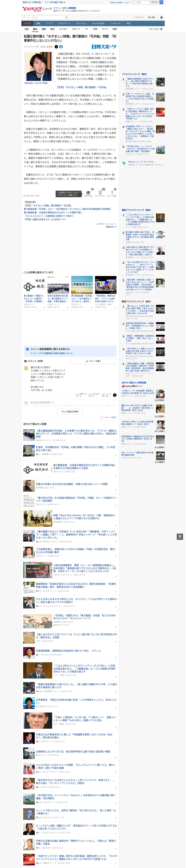Toggle the 'コメント非表示' checkbox
Image resolution: width=186 pixels, height=868 pixels.
[102, 417]
